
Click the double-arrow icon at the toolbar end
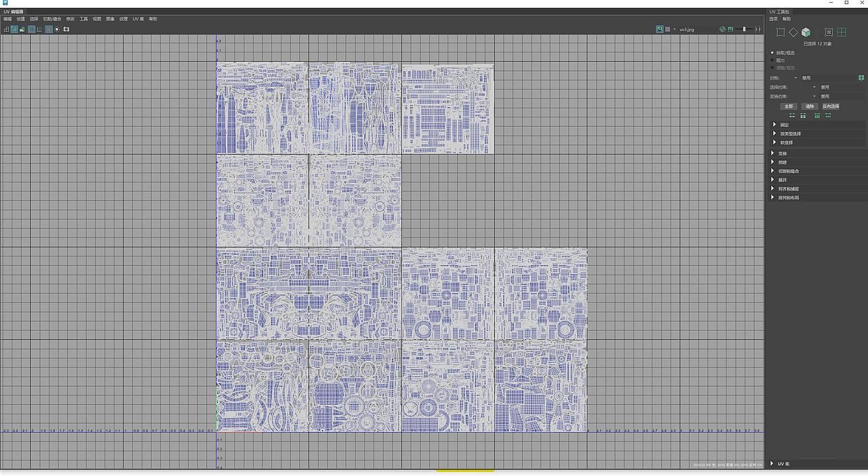click(758, 29)
